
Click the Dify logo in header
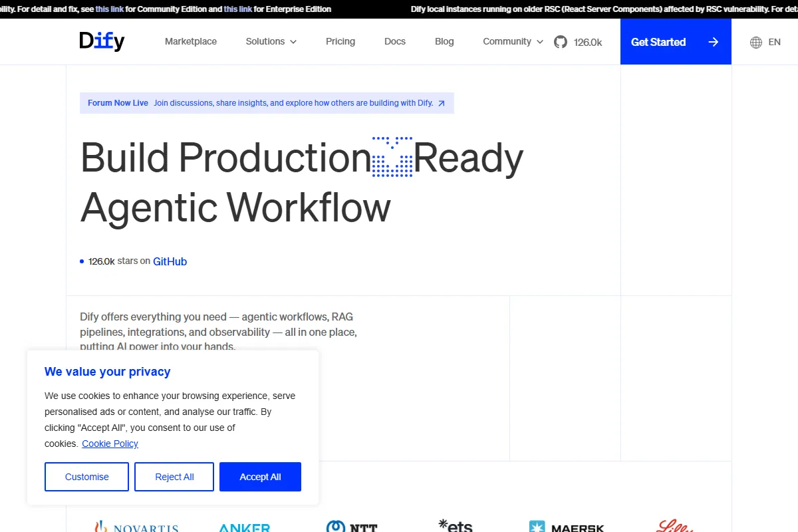point(102,41)
